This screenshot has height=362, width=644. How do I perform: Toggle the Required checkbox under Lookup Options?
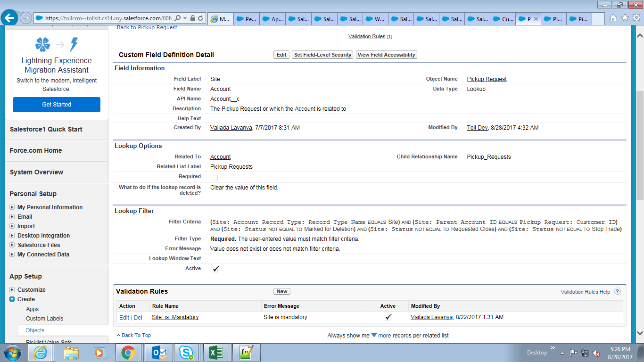coord(215,177)
